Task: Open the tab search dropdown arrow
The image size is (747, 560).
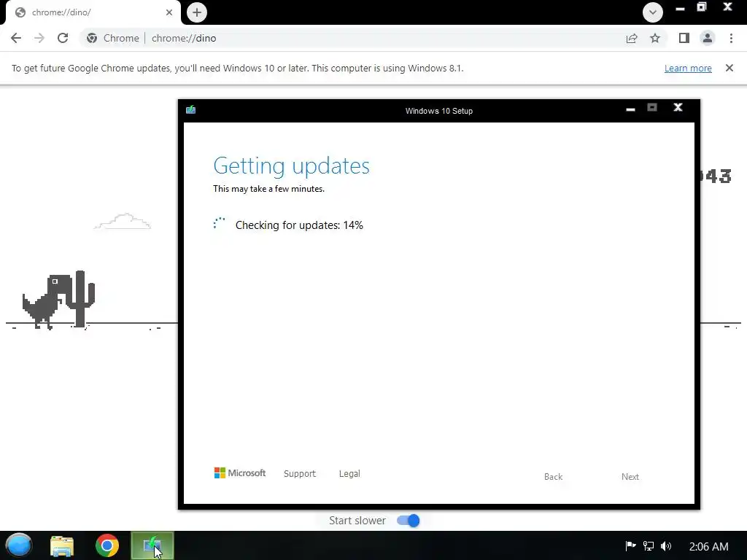Action: [653, 12]
